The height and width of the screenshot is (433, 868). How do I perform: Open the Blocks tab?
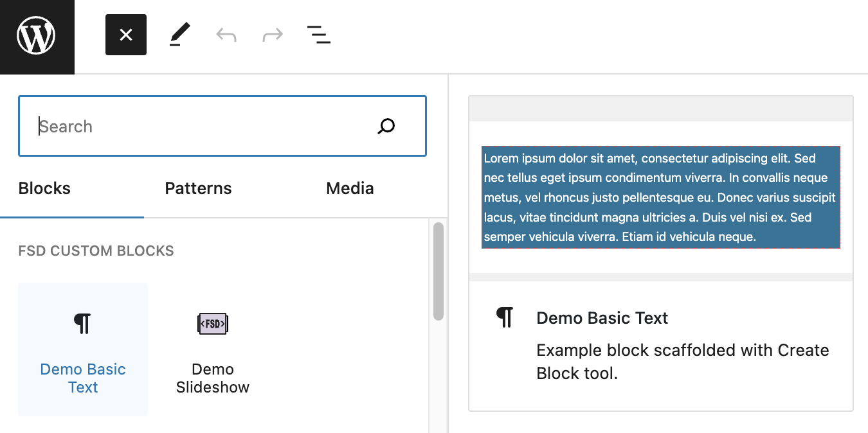tap(44, 188)
